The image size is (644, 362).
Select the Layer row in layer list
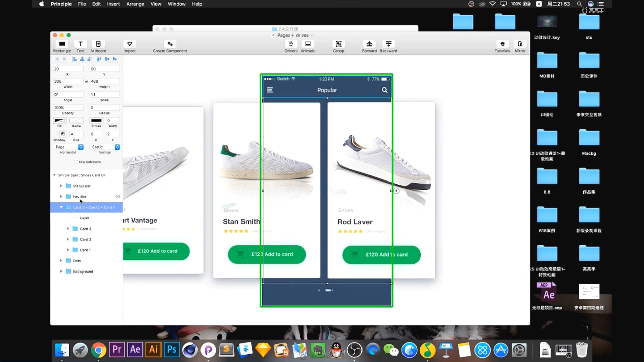[86, 218]
